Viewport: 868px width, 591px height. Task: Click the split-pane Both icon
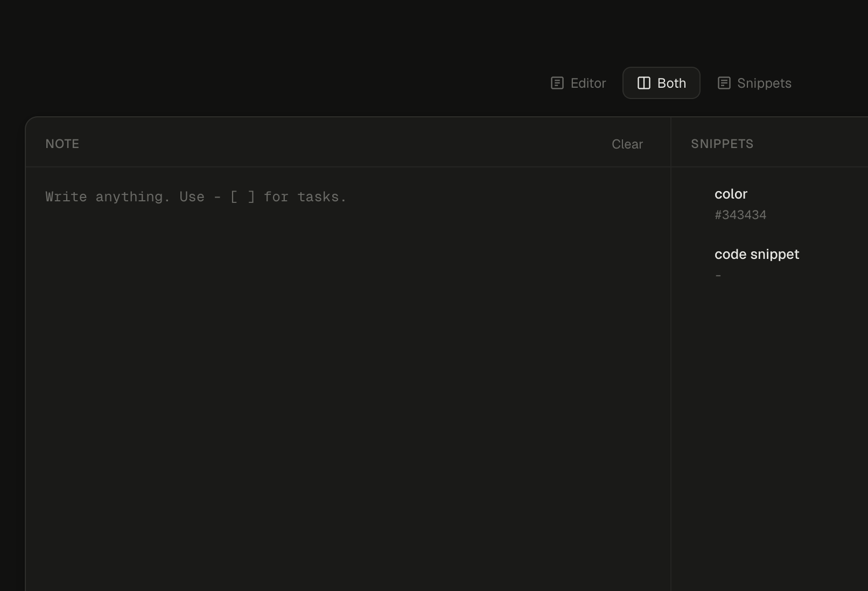point(643,83)
